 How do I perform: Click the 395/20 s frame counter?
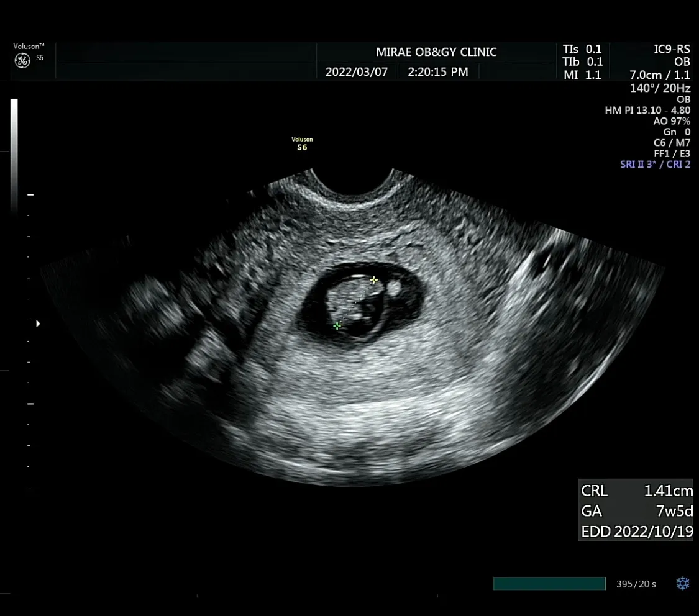636,584
